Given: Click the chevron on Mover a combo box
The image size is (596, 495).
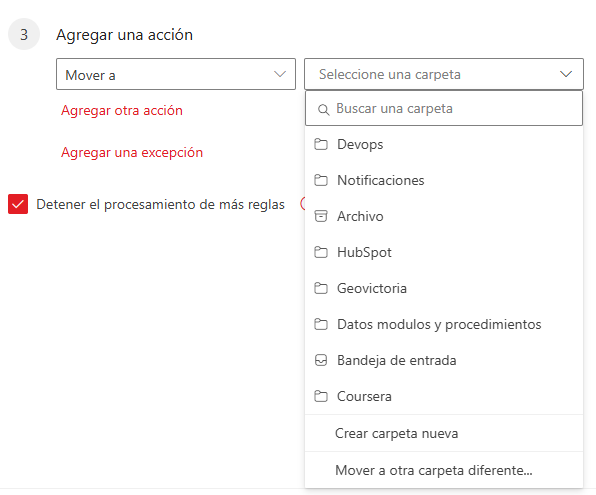Looking at the screenshot, I should pyautogui.click(x=280, y=74).
